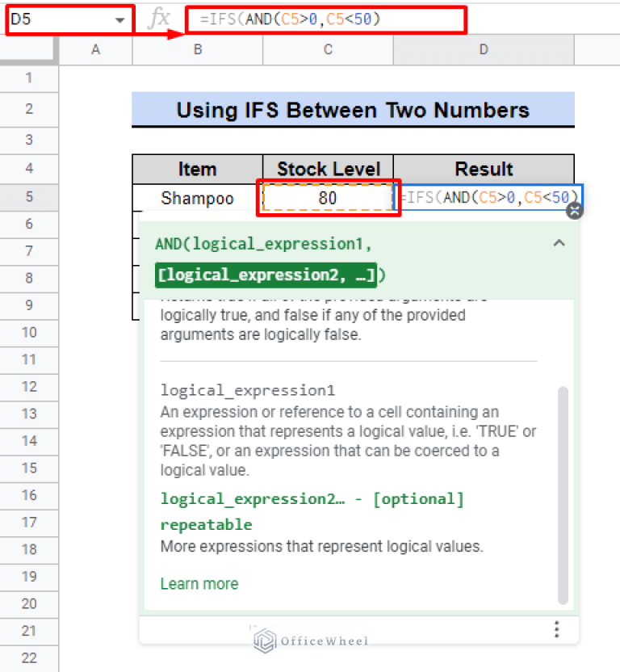Select column D header
The image size is (620, 672).
[484, 50]
